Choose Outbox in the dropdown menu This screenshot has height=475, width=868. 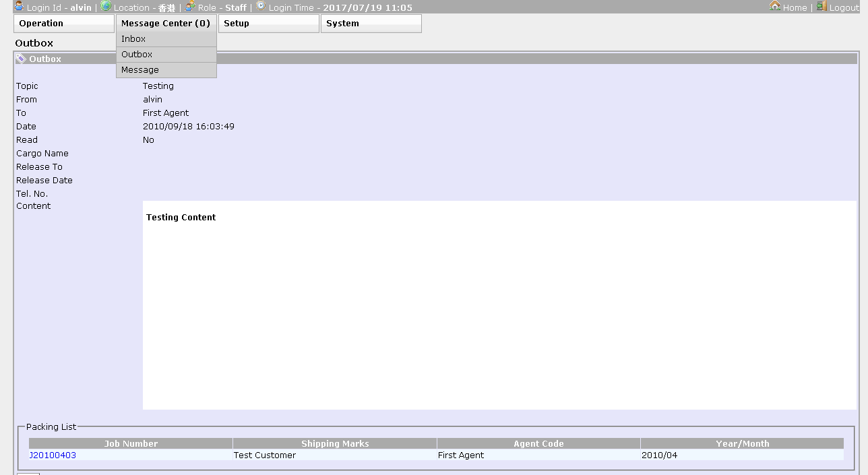click(x=137, y=55)
